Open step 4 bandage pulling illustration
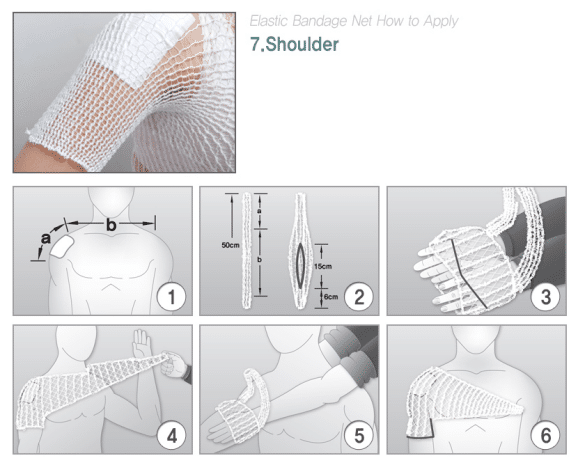 (x=103, y=389)
